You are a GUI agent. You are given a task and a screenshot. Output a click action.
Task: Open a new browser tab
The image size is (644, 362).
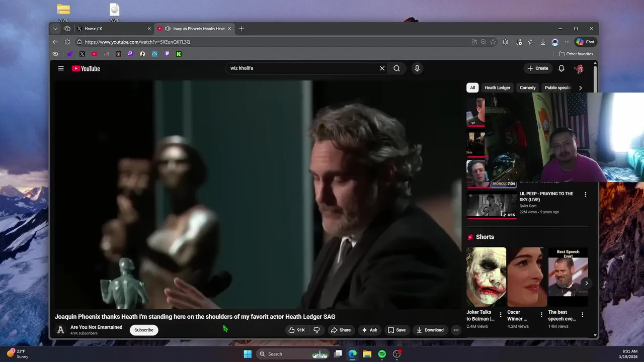[x=242, y=29]
